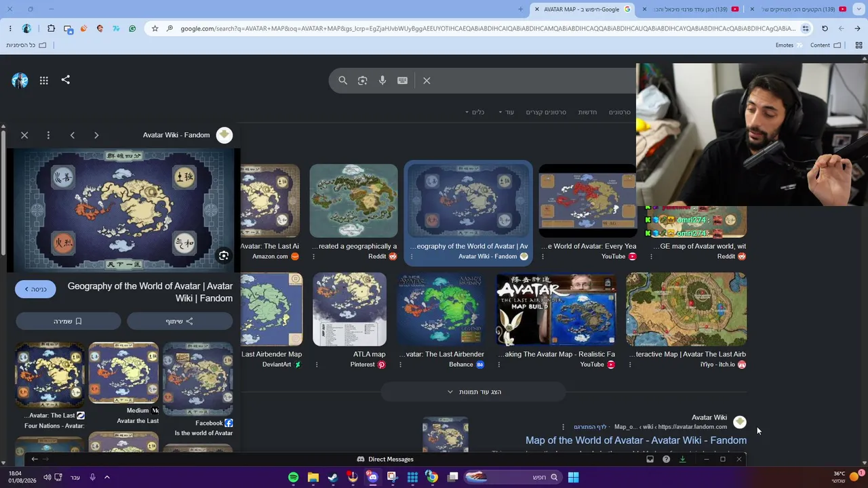Open the taskbar volume control
Screen dimensions: 868x488
(47, 477)
